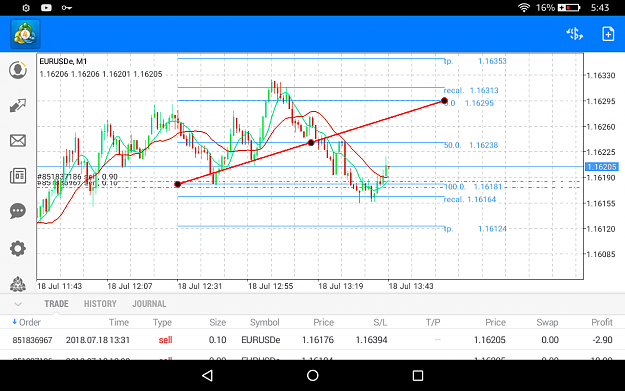This screenshot has height=391, width=625.
Task: Select the red trendline lower-left endpoint
Action: click(x=178, y=184)
